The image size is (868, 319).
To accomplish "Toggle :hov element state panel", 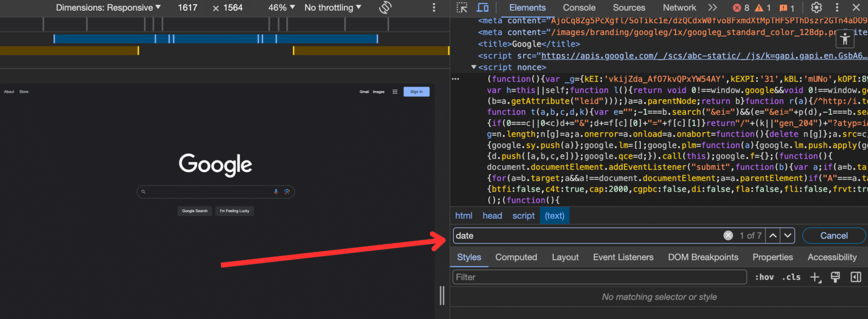I will pyautogui.click(x=764, y=277).
